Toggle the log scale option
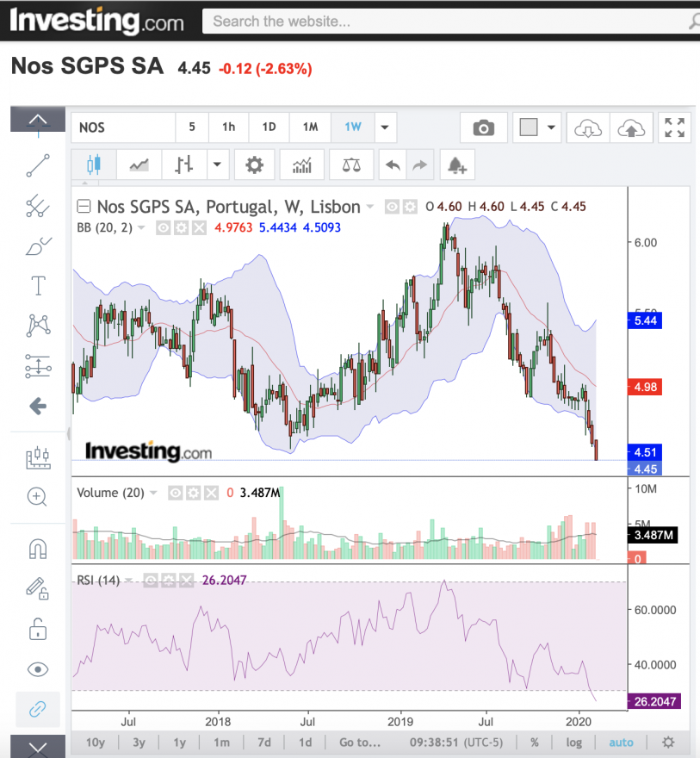Image resolution: width=700 pixels, height=758 pixels. coord(574,742)
